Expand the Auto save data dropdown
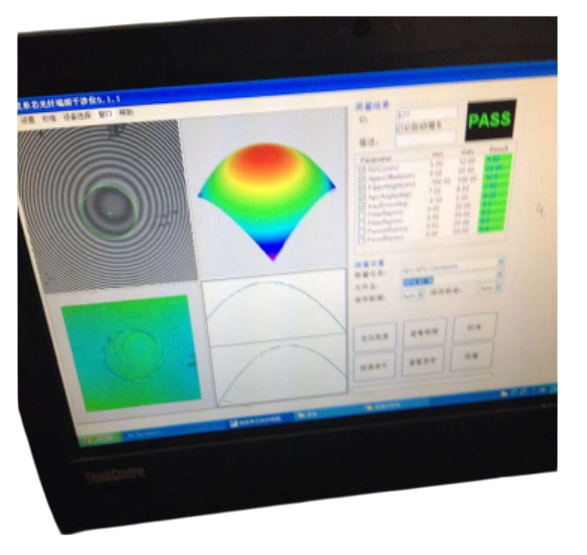The image size is (587, 555). coord(420,295)
